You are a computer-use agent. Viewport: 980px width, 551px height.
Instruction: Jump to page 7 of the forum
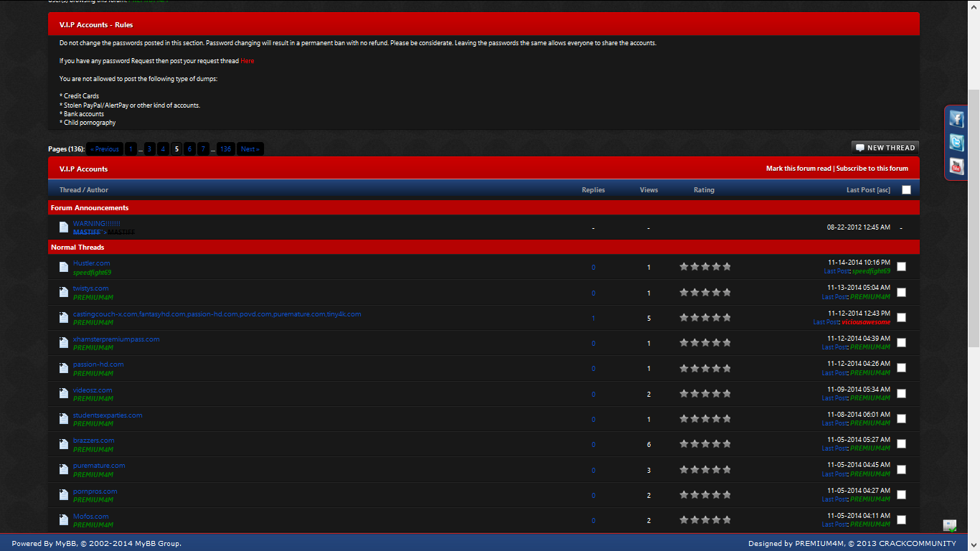tap(203, 149)
